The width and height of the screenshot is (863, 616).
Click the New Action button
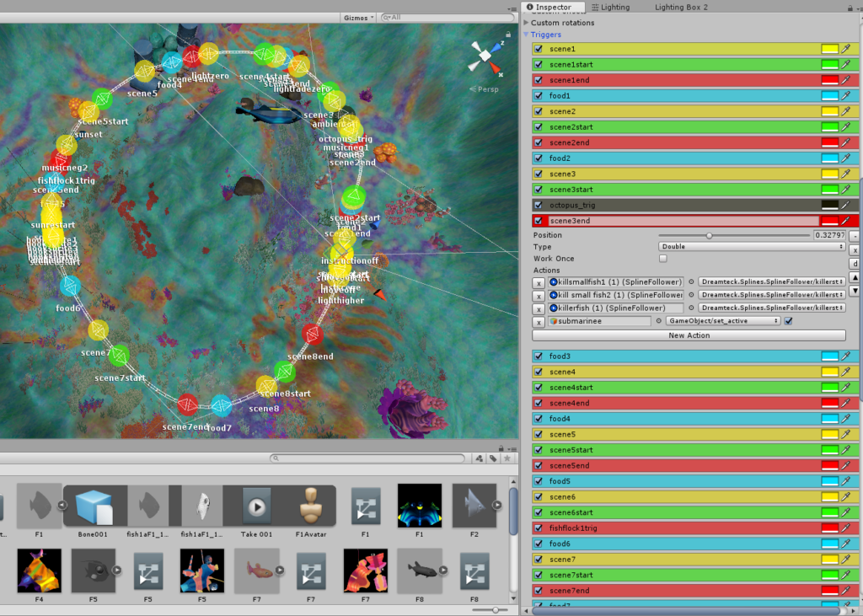689,335
